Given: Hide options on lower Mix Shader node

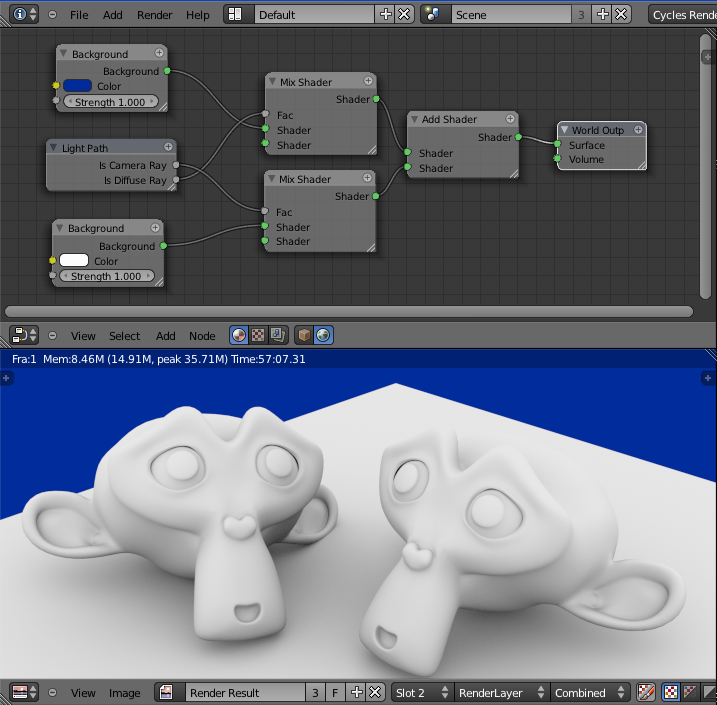Looking at the screenshot, I should point(367,178).
